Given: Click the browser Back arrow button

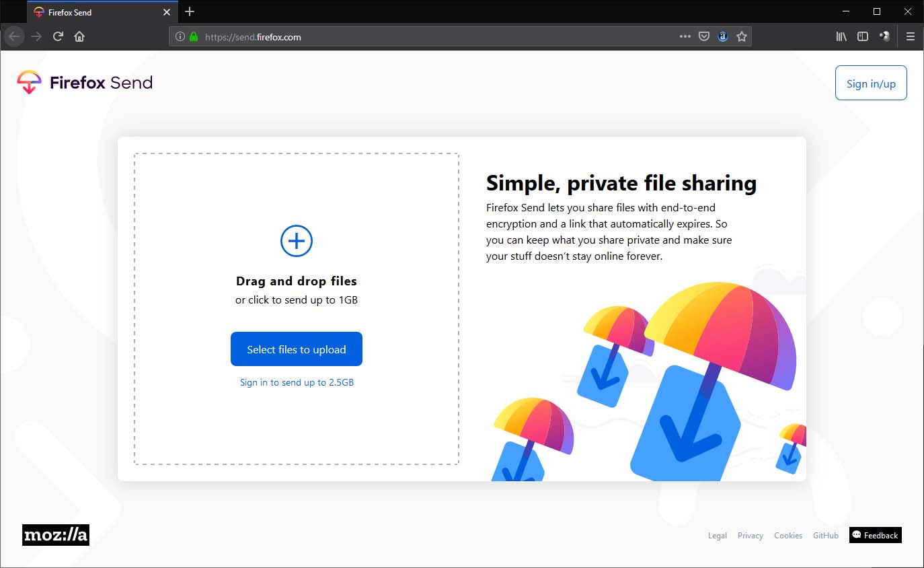Looking at the screenshot, I should click(x=14, y=36).
